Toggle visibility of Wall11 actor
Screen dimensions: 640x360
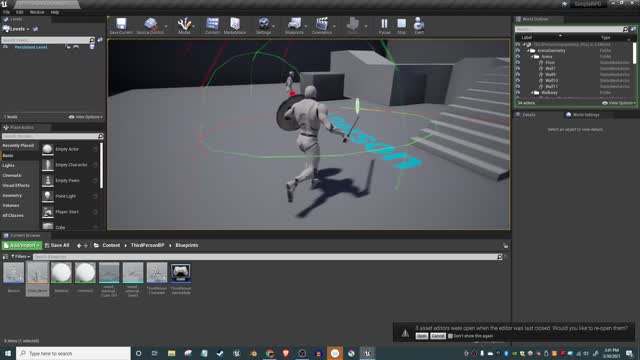pyautogui.click(x=518, y=87)
